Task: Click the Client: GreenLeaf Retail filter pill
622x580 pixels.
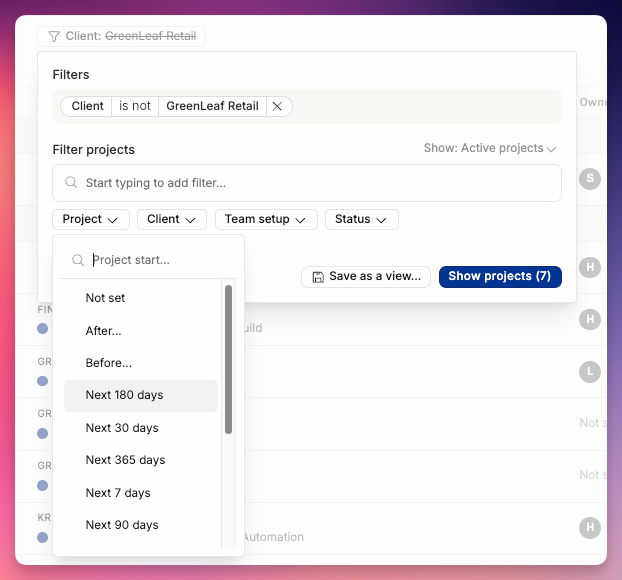Action: 121,36
